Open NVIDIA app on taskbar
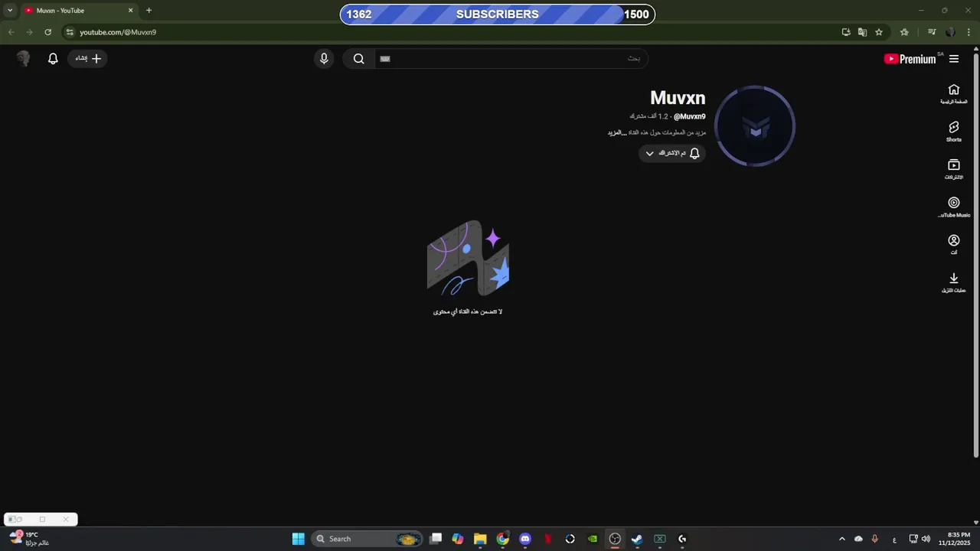 [x=593, y=539]
